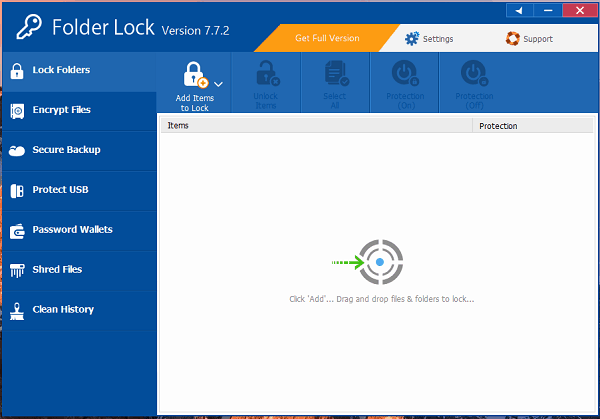Click the Support text label

(538, 39)
